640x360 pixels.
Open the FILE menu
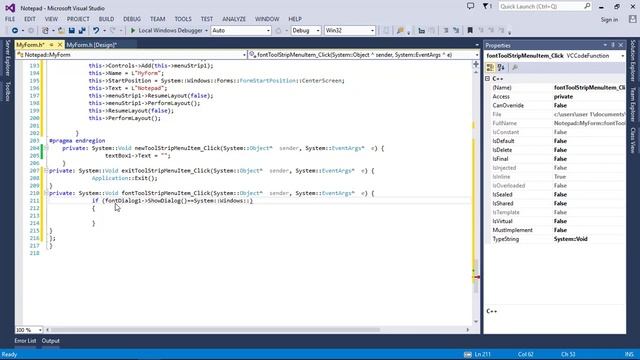point(10,19)
